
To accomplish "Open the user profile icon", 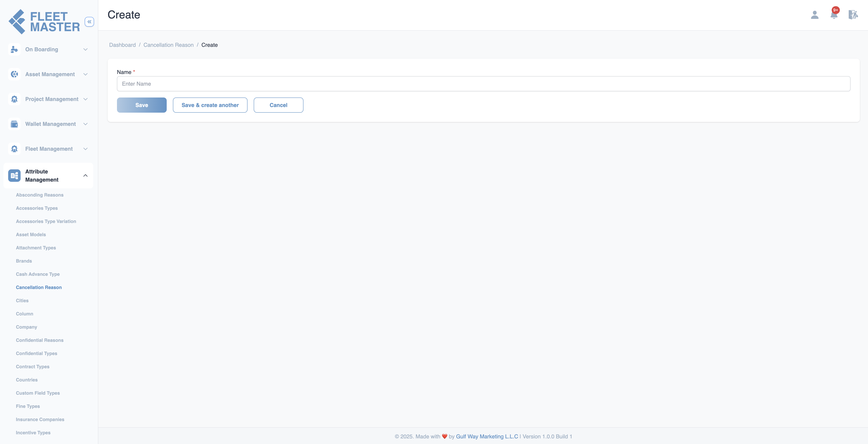I will pos(814,15).
